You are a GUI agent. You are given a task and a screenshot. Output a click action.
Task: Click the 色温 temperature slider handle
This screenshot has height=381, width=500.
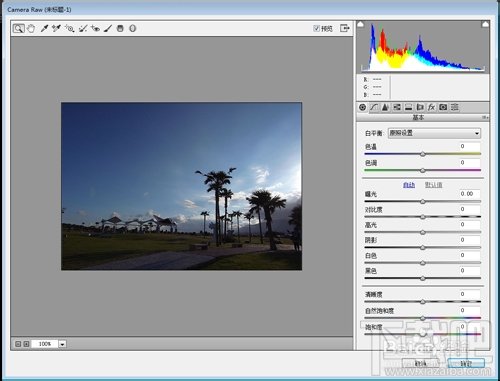(x=423, y=154)
